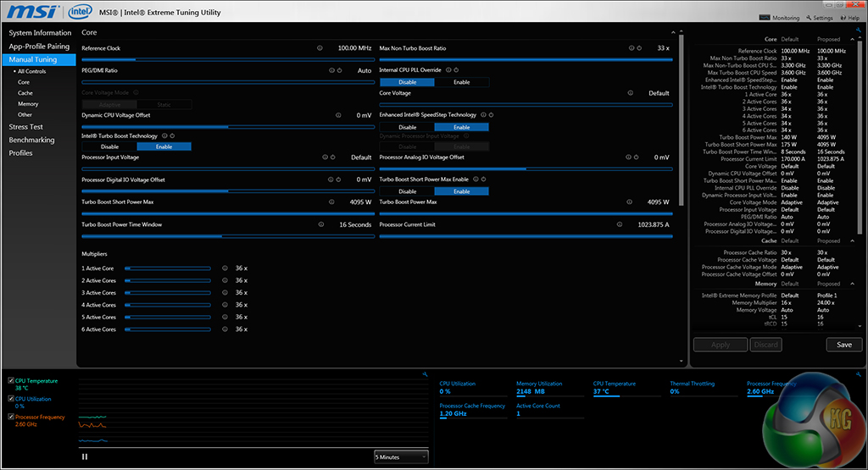Click the Save button
The image size is (868, 470).
point(843,345)
